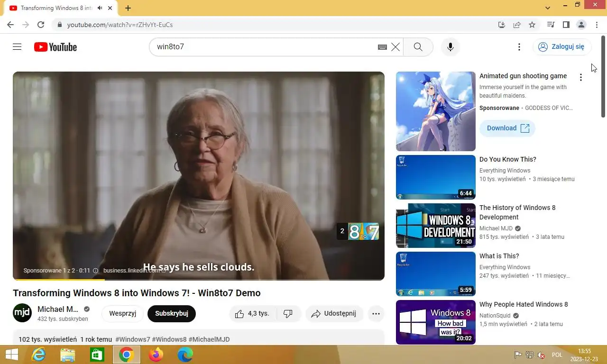View site information lock icon
Screen dimensions: 607x364
[59, 25]
